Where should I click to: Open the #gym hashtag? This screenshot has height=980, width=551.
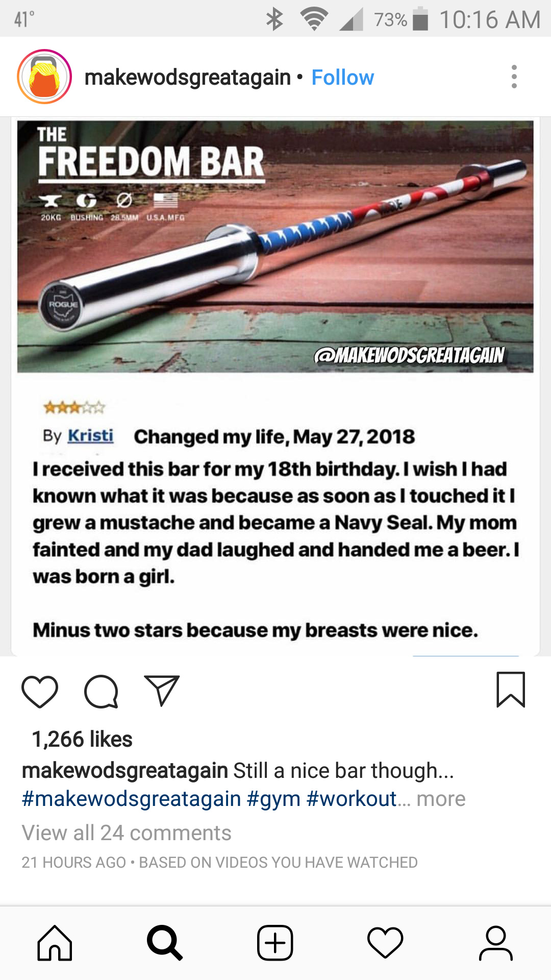pyautogui.click(x=273, y=799)
